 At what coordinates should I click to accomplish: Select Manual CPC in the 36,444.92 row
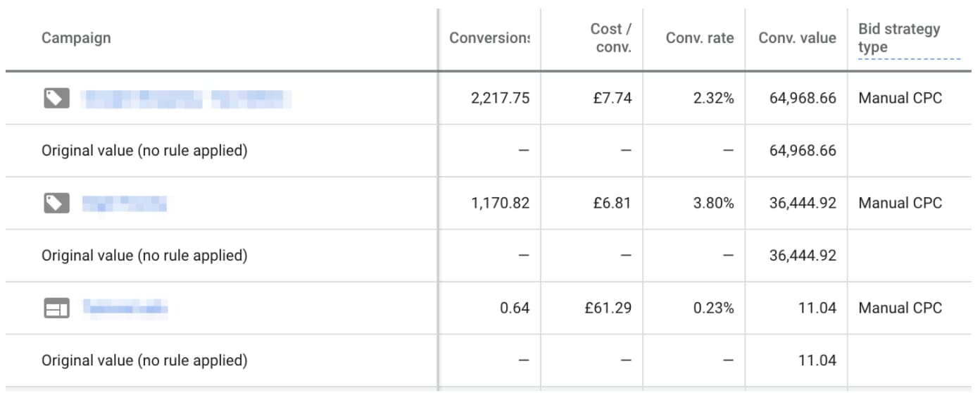click(x=900, y=204)
